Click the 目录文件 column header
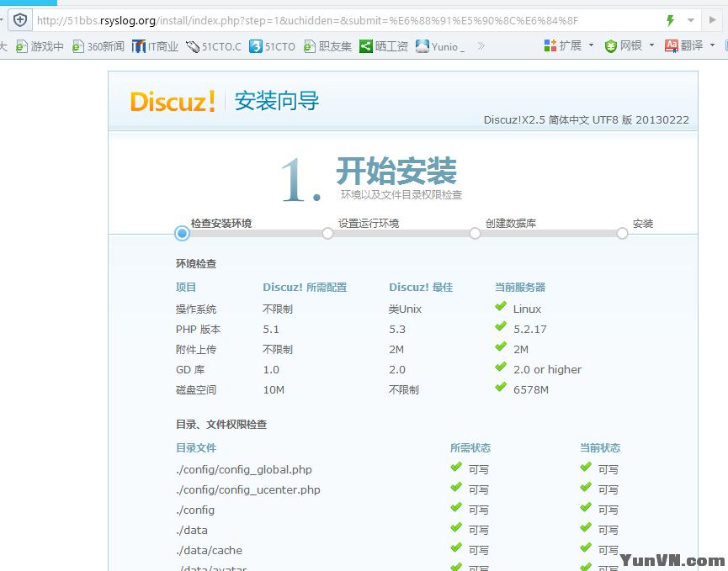This screenshot has width=728, height=571. [x=196, y=447]
